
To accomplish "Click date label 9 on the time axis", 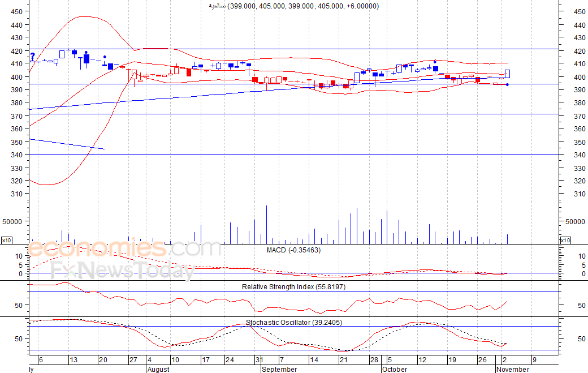I will point(533,360).
